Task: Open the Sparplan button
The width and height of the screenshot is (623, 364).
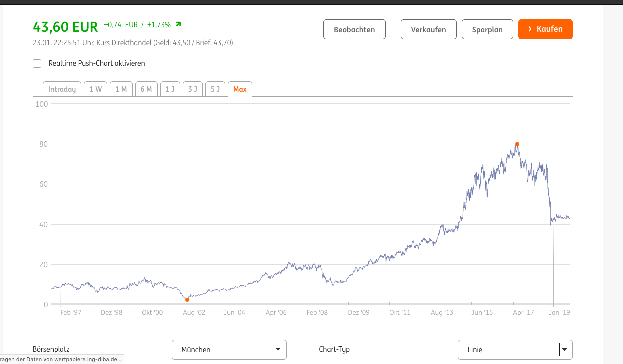Action: [x=487, y=29]
